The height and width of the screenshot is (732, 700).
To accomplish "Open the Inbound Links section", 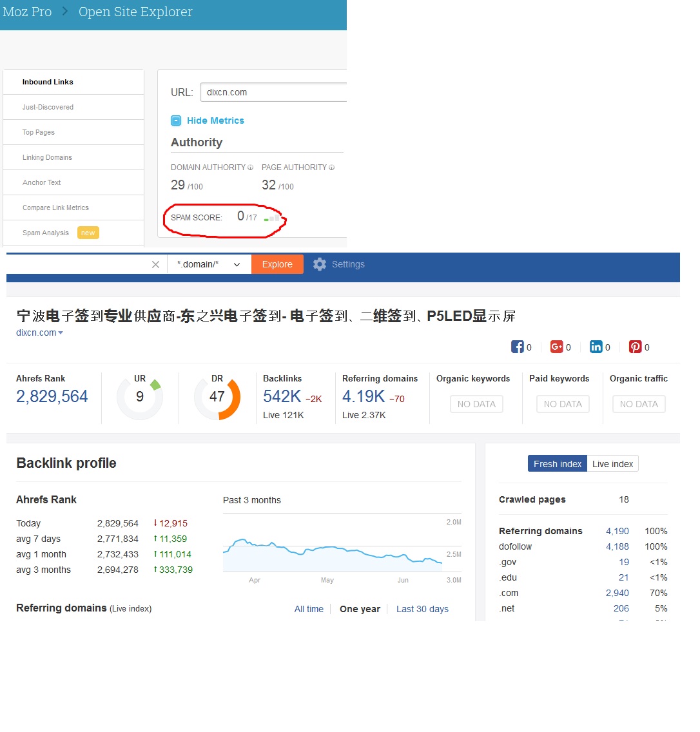I will (x=73, y=82).
